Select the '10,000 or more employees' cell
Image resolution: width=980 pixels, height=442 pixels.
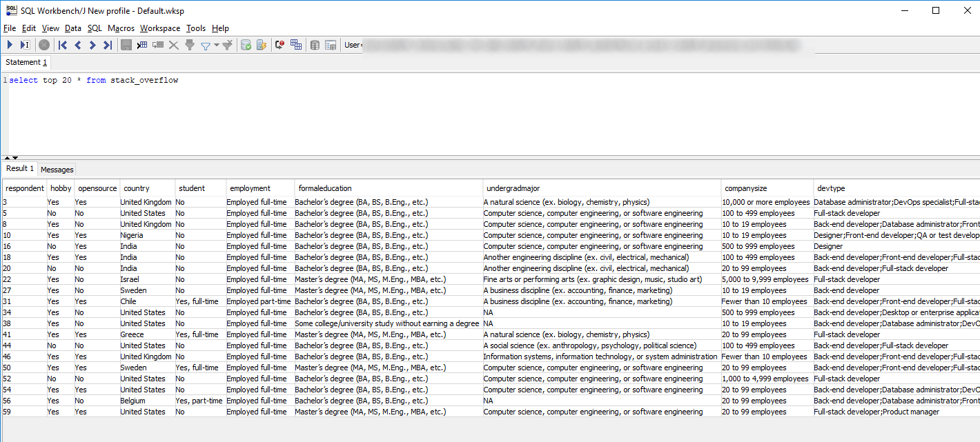tap(767, 202)
